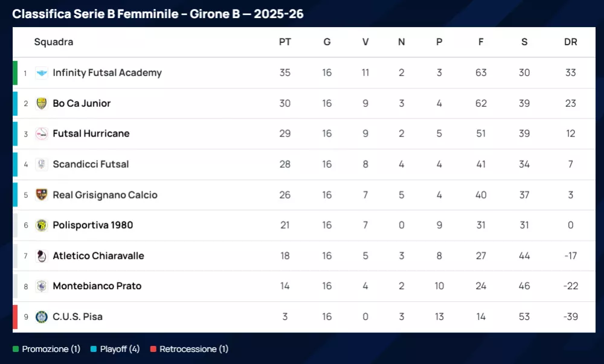Click the Montebianco Prato crest icon

42,286
